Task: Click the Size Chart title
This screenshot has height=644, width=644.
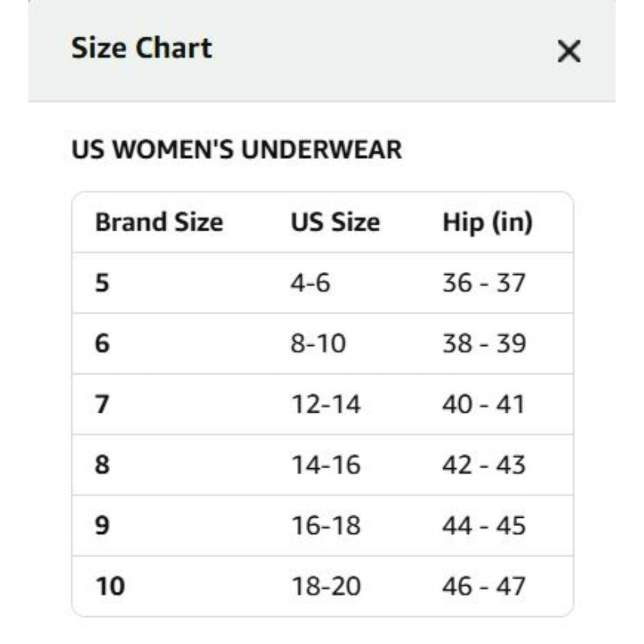Action: click(x=142, y=48)
